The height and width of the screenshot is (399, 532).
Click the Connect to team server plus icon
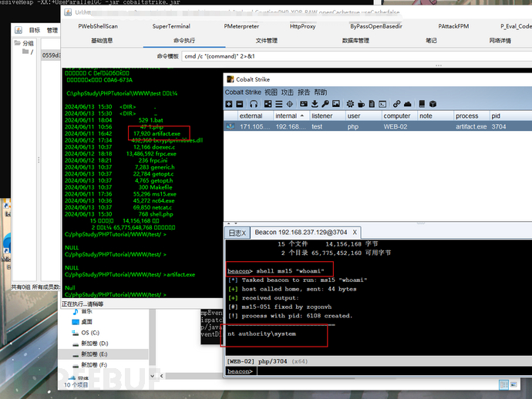[230, 104]
